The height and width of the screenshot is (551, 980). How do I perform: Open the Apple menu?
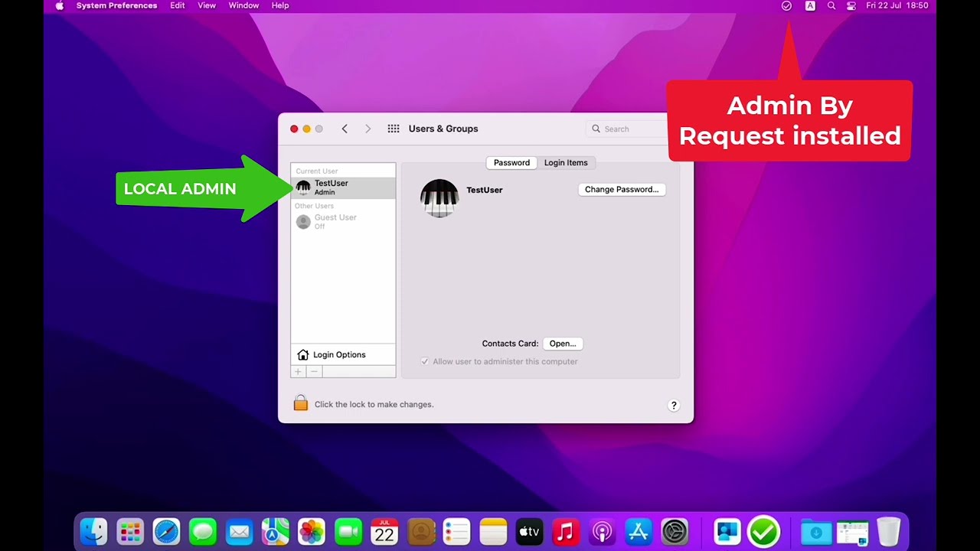tap(59, 5)
